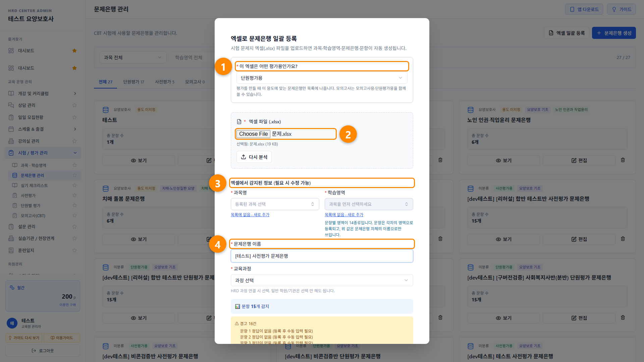Click 가이드 다시 보기 button

pyautogui.click(x=23, y=338)
